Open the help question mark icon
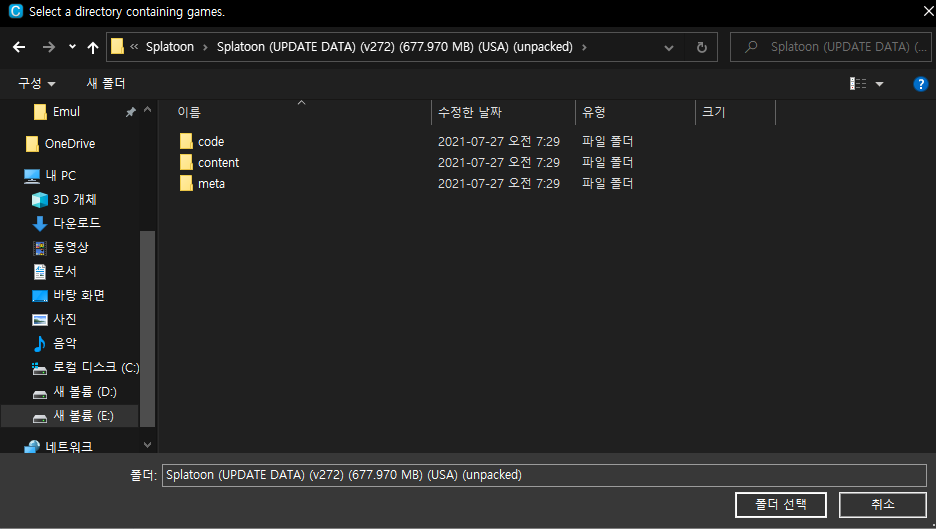Viewport: 936px width, 529px height. click(x=920, y=84)
